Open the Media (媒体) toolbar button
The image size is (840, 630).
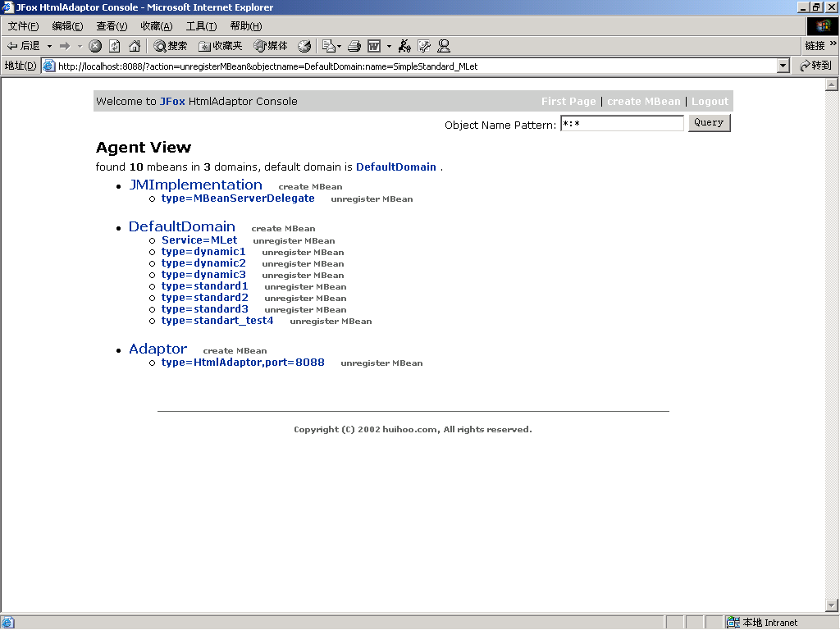tap(271, 46)
